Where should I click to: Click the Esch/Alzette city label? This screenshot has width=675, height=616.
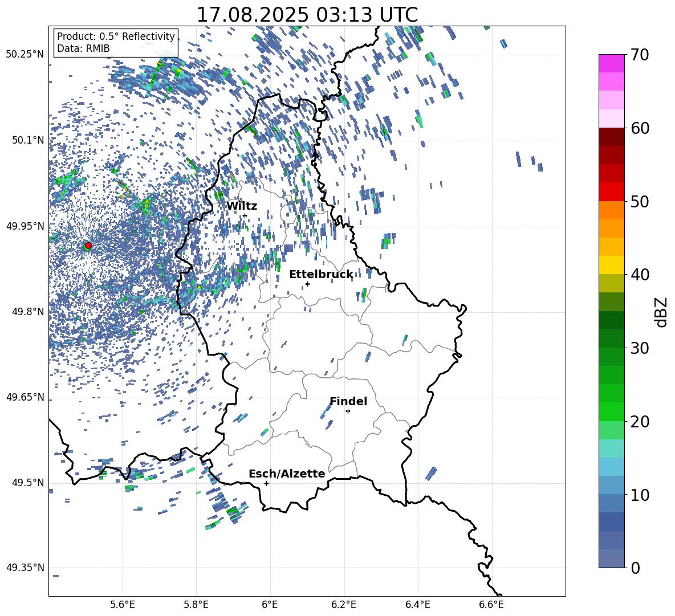287,474
